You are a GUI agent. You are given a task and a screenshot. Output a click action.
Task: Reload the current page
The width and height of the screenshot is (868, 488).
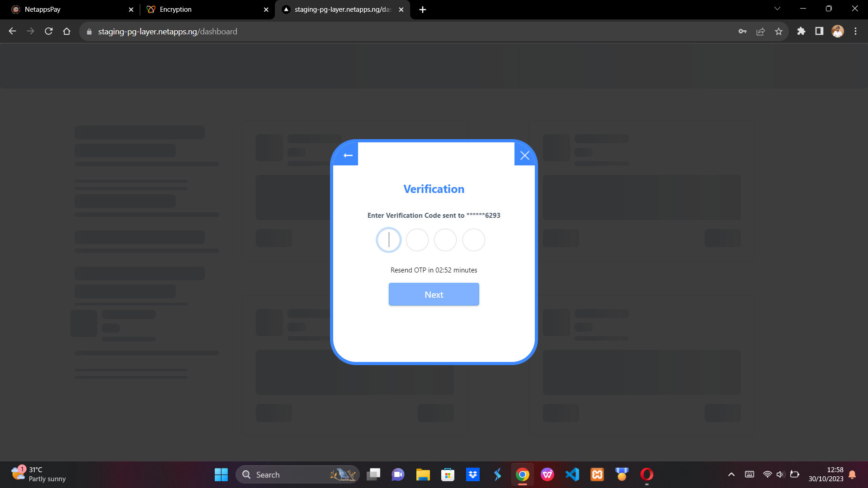(49, 31)
